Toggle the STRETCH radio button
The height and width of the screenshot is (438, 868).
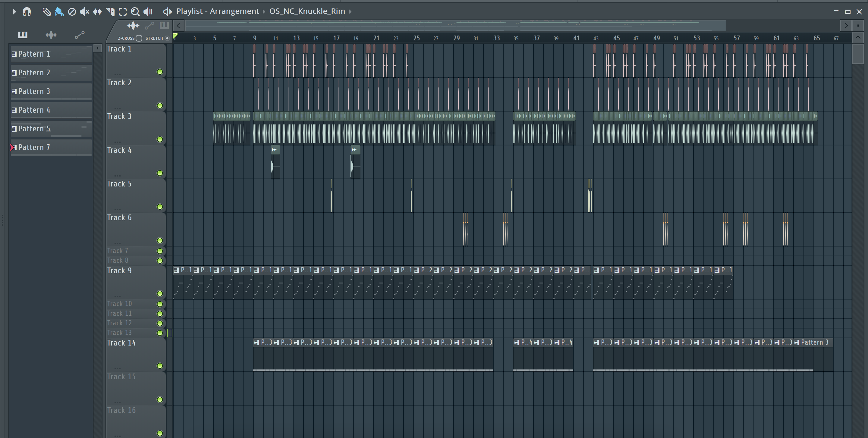tap(167, 38)
